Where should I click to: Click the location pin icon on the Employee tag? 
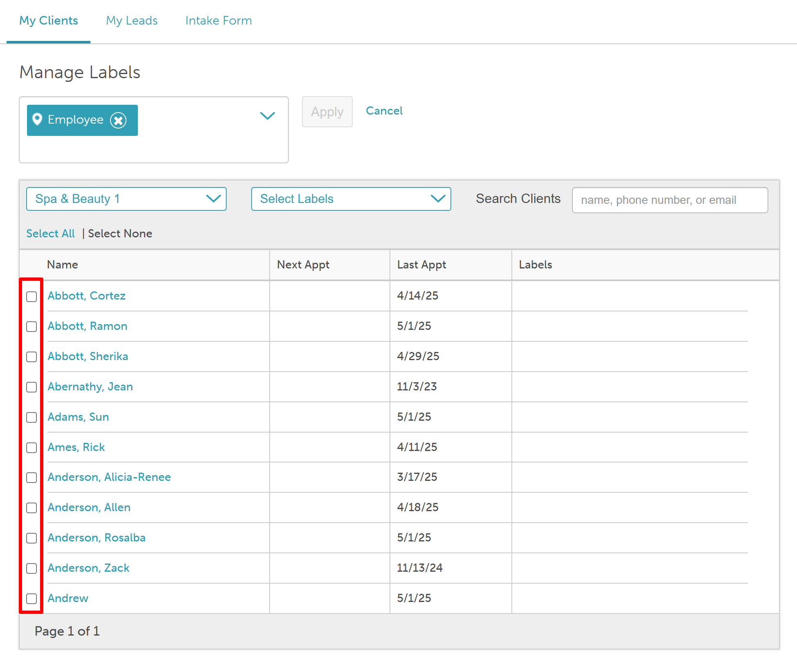pyautogui.click(x=37, y=119)
